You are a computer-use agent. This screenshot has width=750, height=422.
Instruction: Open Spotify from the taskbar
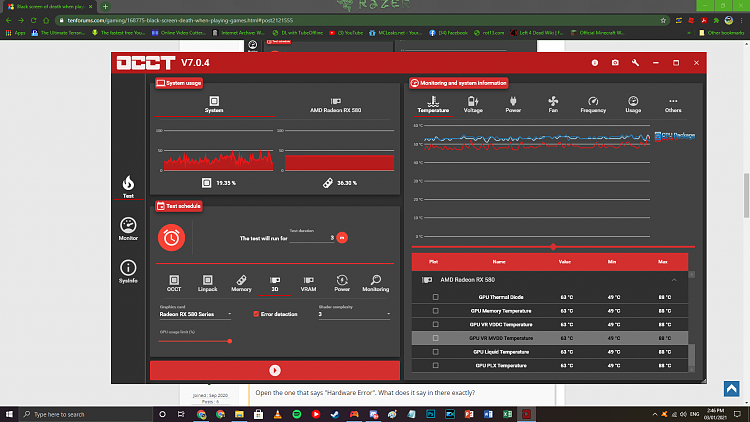point(297,414)
